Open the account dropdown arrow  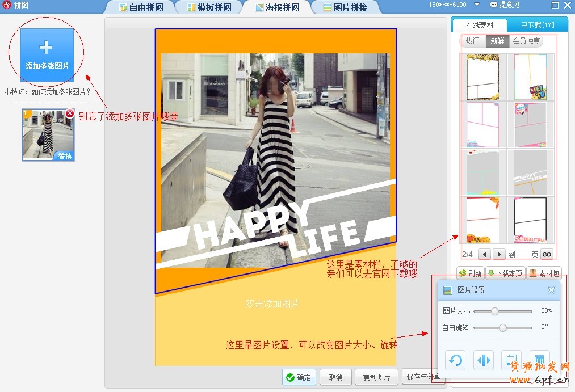click(x=477, y=5)
